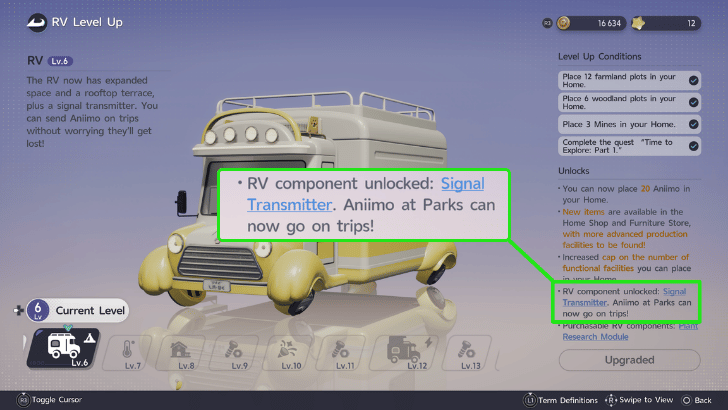The height and width of the screenshot is (410, 728).
Task: Click checkmark for 6 woodland plots condition
Action: click(x=694, y=102)
